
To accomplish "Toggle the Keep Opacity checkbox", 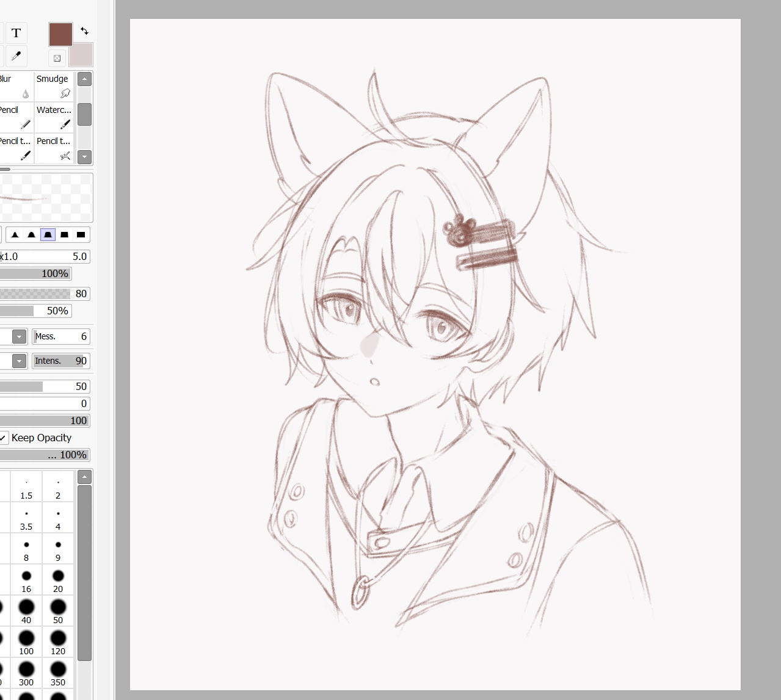I will (x=4, y=438).
